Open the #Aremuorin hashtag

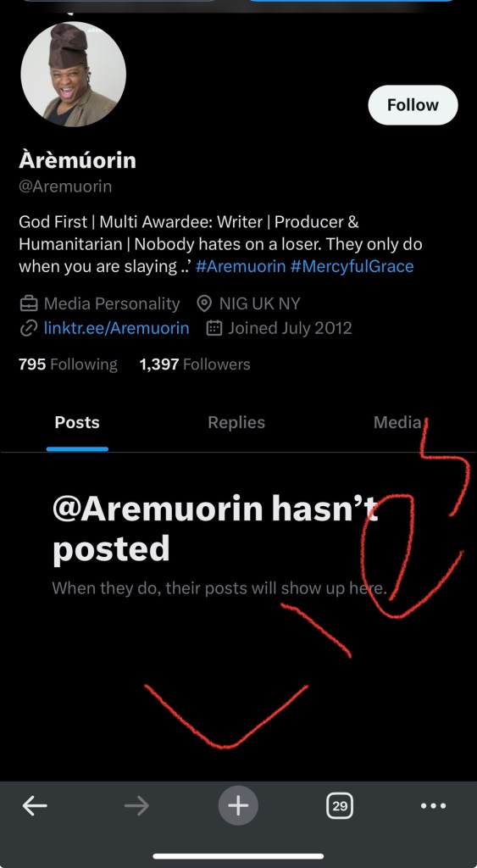coord(241,266)
